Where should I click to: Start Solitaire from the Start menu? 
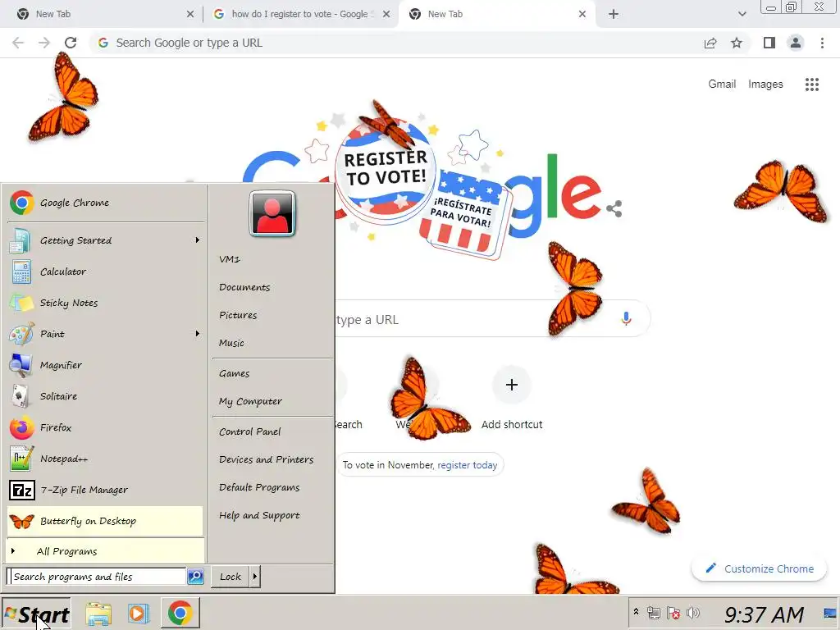[x=105, y=396]
